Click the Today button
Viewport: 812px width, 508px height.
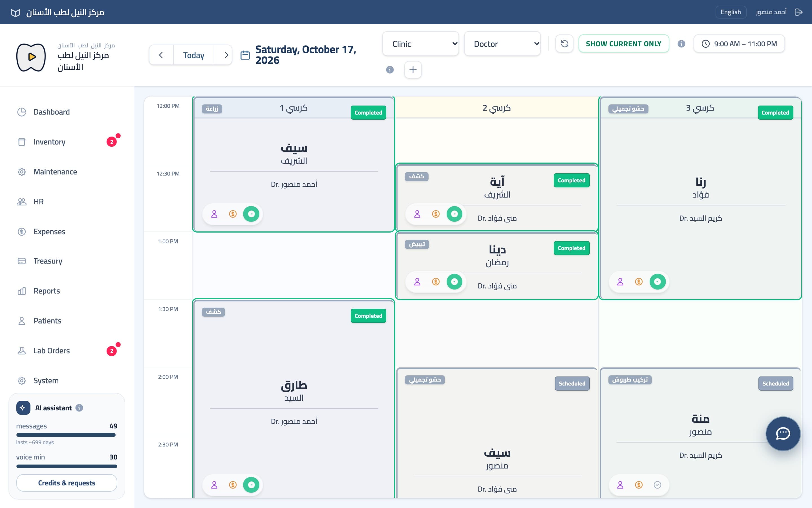(x=194, y=55)
